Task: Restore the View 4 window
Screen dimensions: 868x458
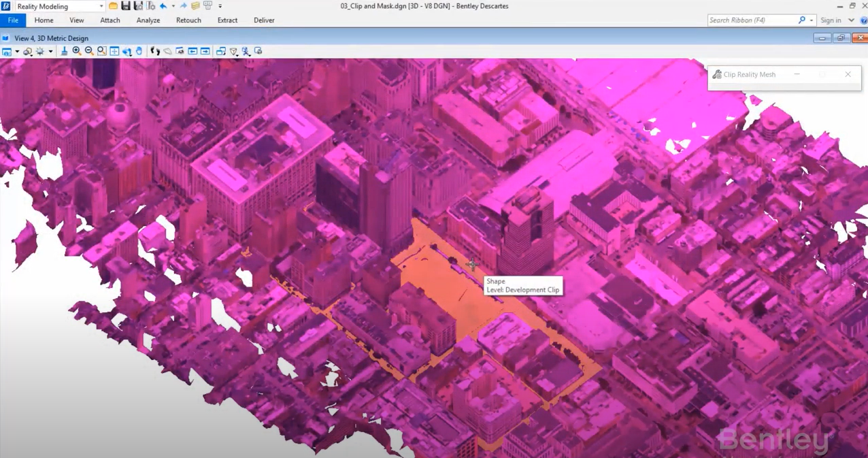Action: [x=841, y=38]
